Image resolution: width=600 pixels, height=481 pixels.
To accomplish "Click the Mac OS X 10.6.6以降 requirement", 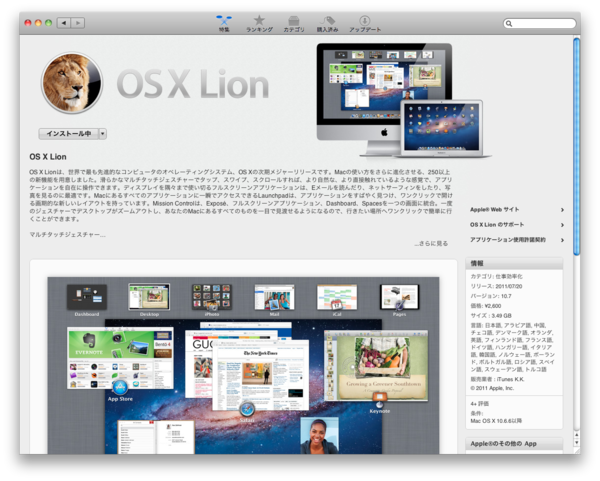I will tap(496, 421).
